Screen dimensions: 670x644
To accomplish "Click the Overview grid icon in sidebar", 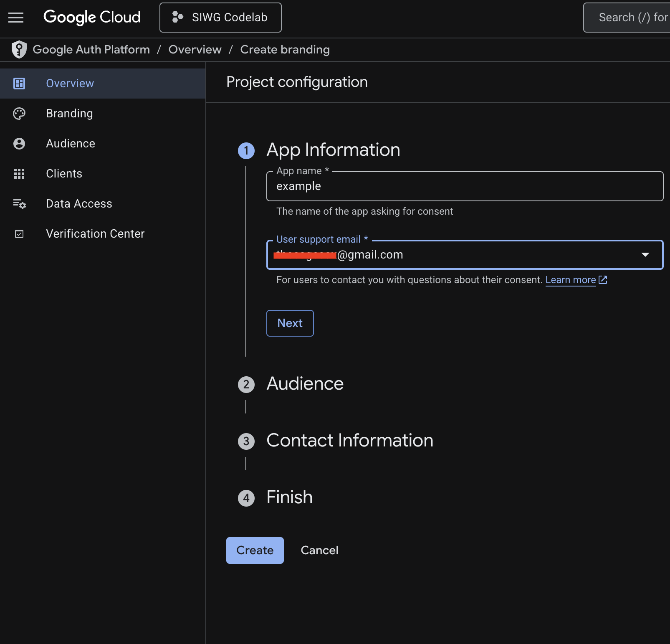I will 19,83.
